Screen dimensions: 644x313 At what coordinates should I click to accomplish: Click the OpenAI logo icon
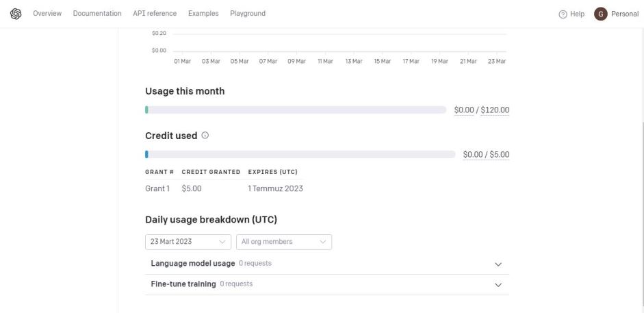click(16, 14)
